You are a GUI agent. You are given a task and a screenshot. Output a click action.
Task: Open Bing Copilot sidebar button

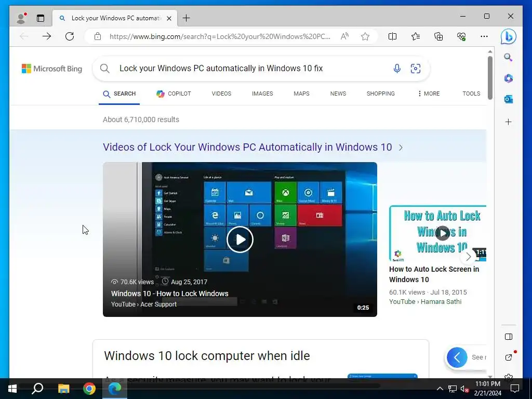[x=508, y=36]
